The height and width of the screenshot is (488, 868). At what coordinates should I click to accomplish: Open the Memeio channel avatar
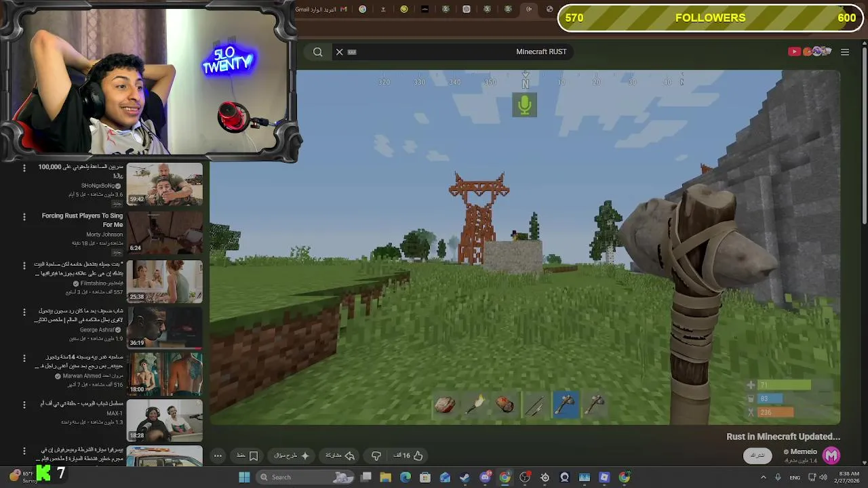(831, 455)
